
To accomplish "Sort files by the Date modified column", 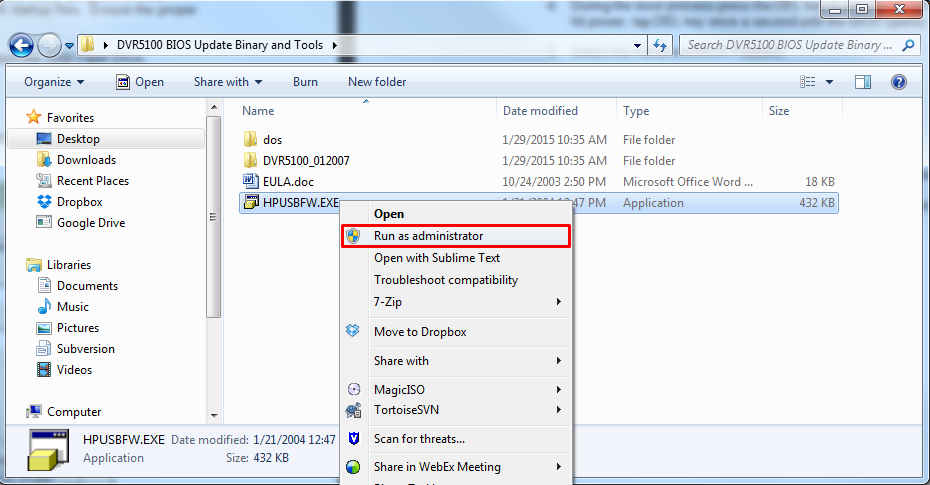I will (x=541, y=111).
